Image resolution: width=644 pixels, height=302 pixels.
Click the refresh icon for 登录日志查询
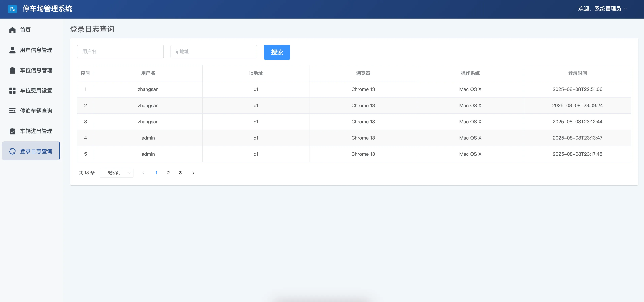[12, 151]
